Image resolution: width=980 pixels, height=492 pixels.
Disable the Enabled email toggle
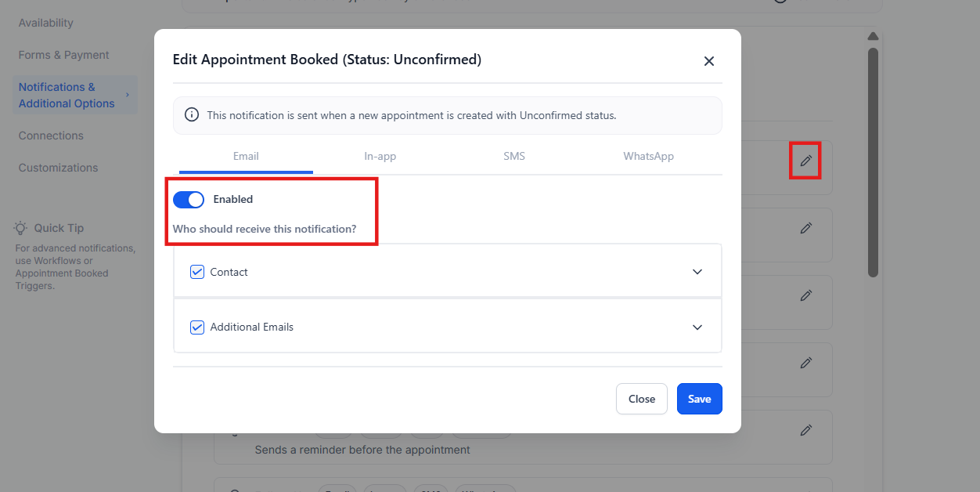click(x=189, y=200)
